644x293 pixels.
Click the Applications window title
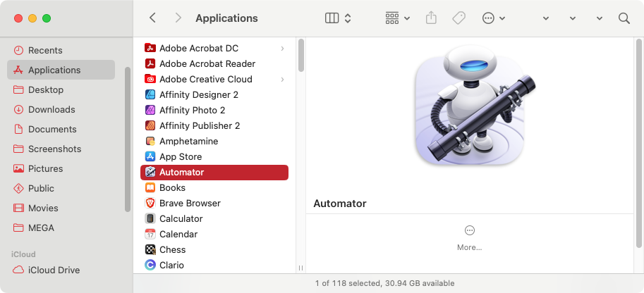[x=226, y=18]
